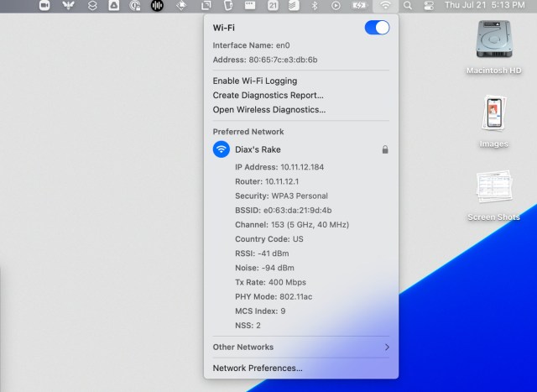Click the Zoom camera menu bar icon

tap(44, 5)
